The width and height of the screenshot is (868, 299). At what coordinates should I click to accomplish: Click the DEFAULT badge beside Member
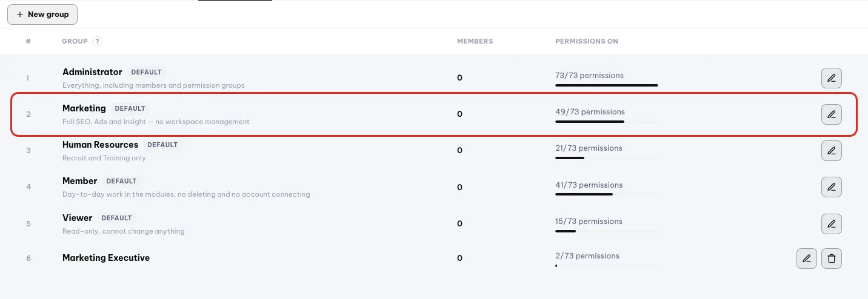tap(121, 181)
